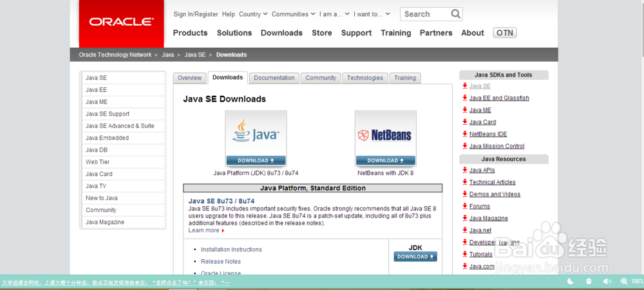
Task: Click in the Search input field
Action: pyautogui.click(x=426, y=14)
